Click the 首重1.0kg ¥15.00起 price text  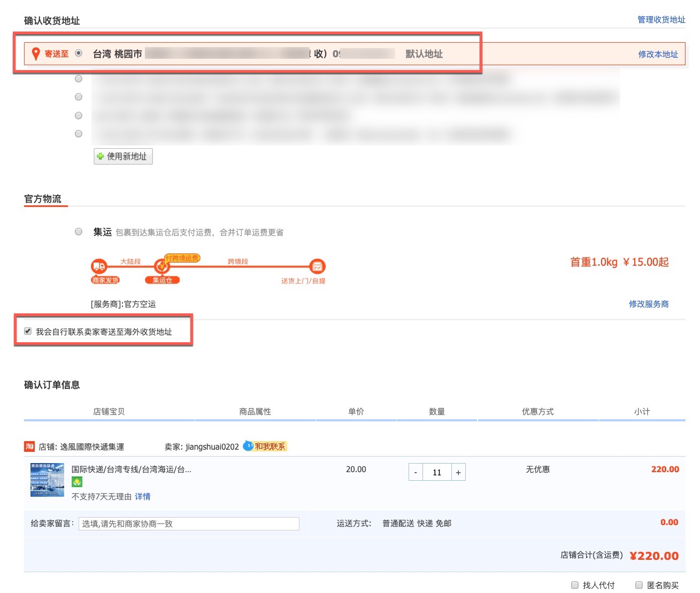click(619, 262)
